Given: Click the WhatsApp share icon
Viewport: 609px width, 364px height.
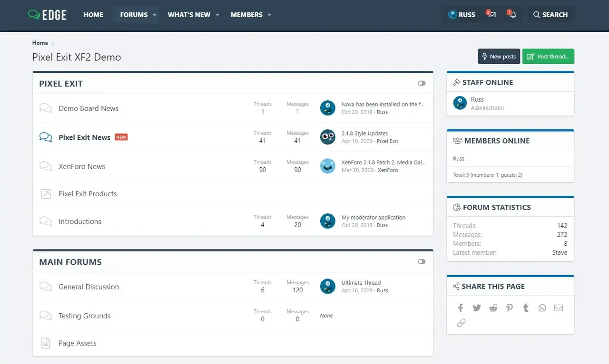Looking at the screenshot, I should point(542,308).
